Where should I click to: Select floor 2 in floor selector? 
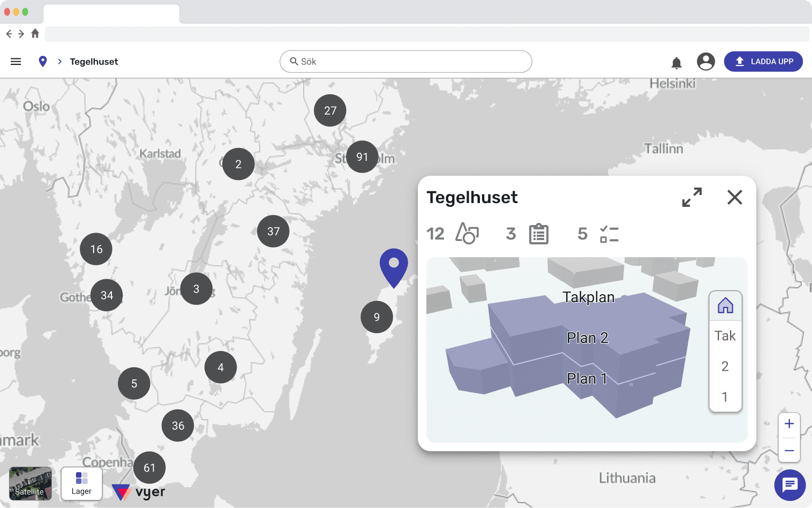(725, 367)
